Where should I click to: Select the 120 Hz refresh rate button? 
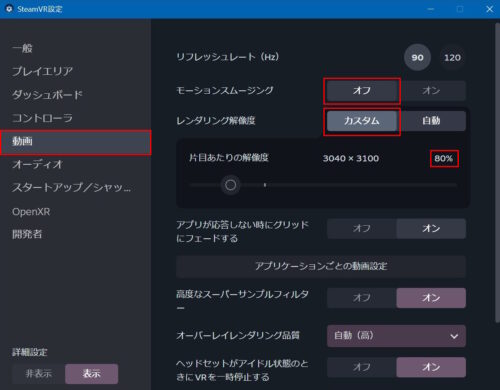[x=452, y=57]
